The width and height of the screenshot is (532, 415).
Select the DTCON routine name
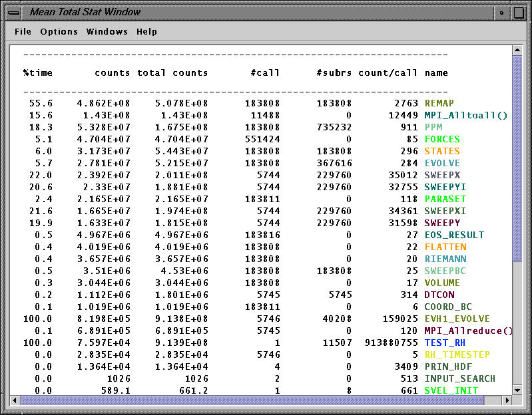pos(439,295)
